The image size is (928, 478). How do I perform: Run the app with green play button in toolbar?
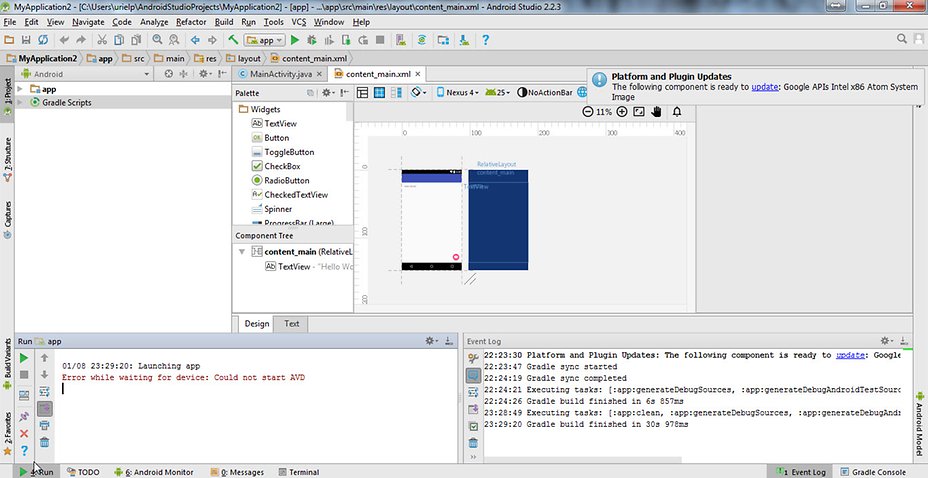click(295, 40)
